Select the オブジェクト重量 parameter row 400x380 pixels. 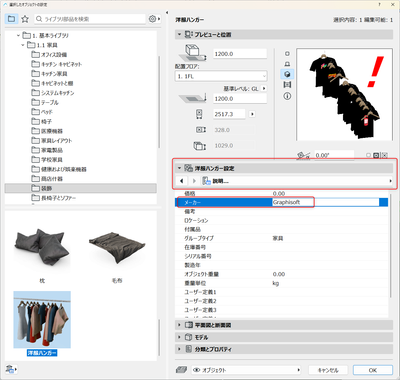point(282,274)
